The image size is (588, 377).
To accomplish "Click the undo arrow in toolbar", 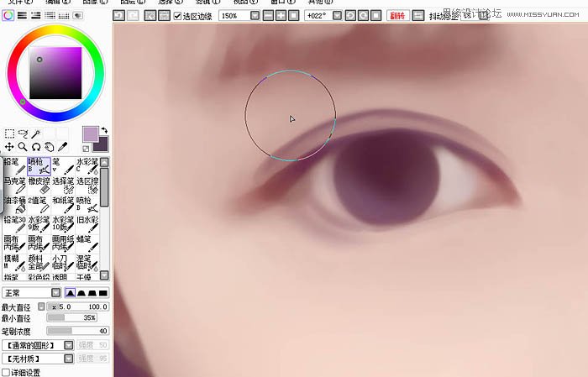I will coord(119,15).
